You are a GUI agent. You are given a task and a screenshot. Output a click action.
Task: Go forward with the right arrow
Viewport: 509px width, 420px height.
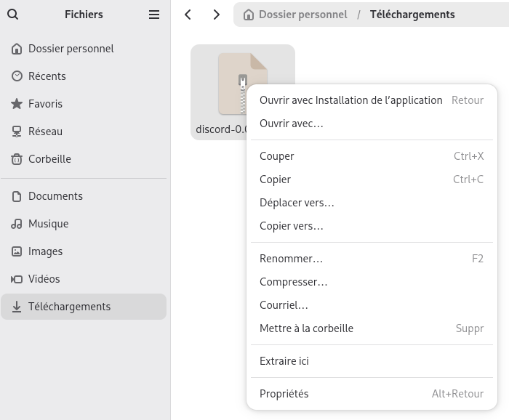click(216, 15)
